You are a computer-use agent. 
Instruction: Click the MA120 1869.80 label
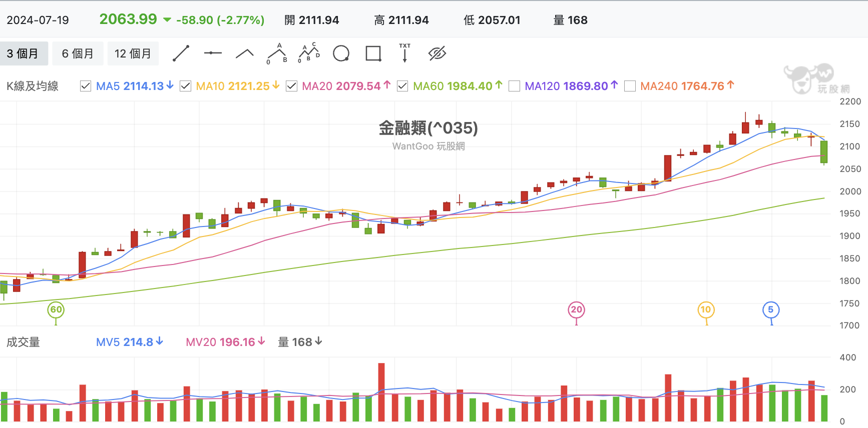571,86
